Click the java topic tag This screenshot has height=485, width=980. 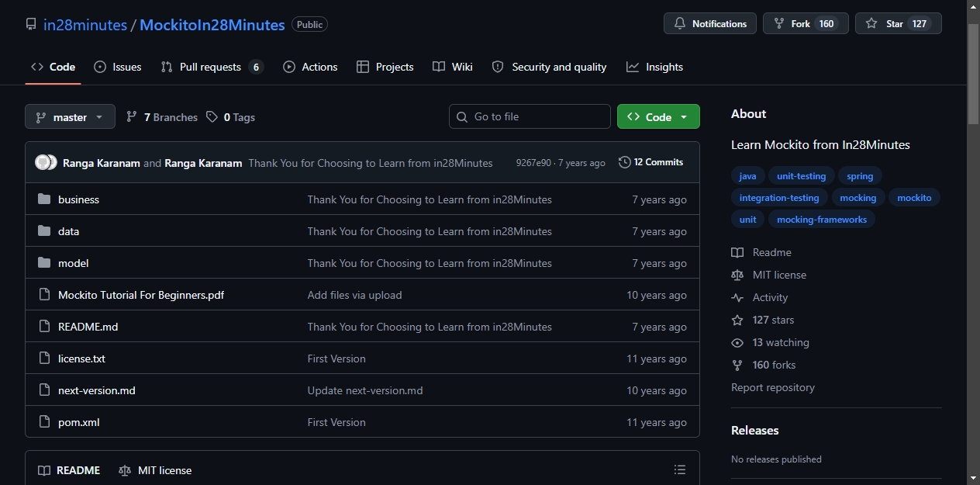click(x=747, y=176)
